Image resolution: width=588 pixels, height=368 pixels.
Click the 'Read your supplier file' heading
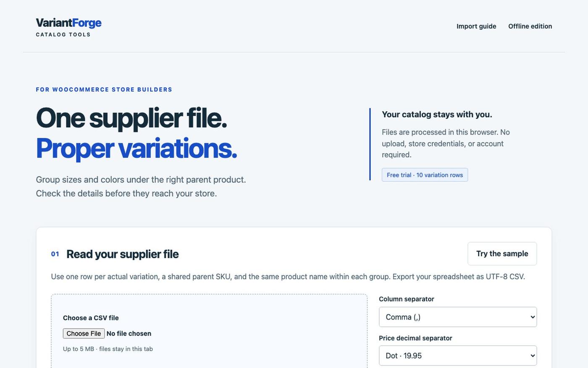[122, 254]
